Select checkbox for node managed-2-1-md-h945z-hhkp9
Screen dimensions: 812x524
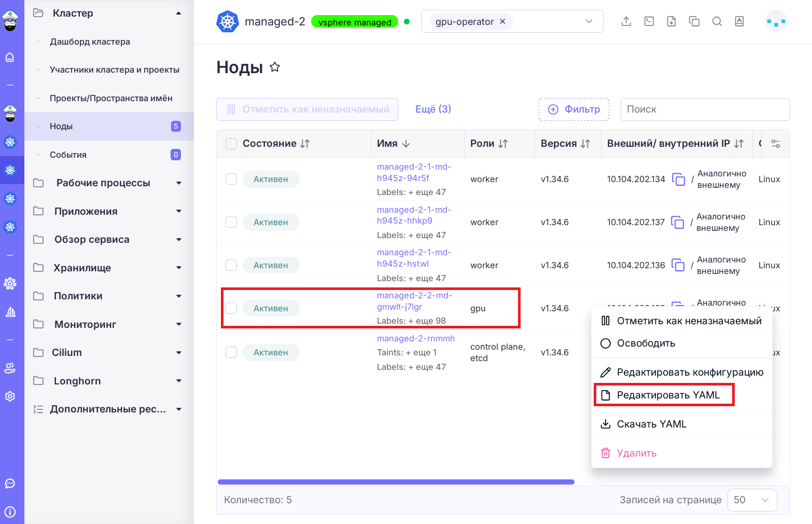click(x=231, y=222)
